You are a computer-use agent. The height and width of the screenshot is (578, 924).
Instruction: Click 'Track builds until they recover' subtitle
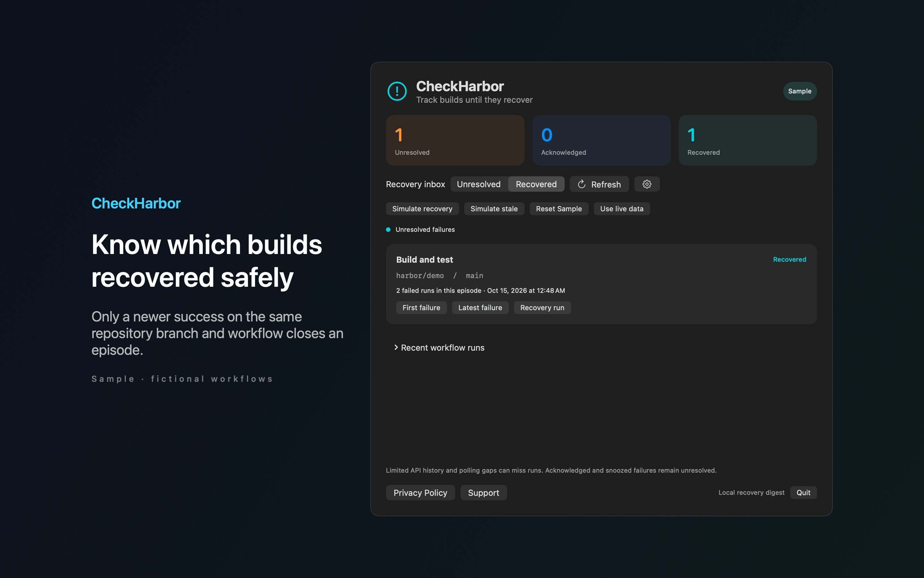pos(474,100)
